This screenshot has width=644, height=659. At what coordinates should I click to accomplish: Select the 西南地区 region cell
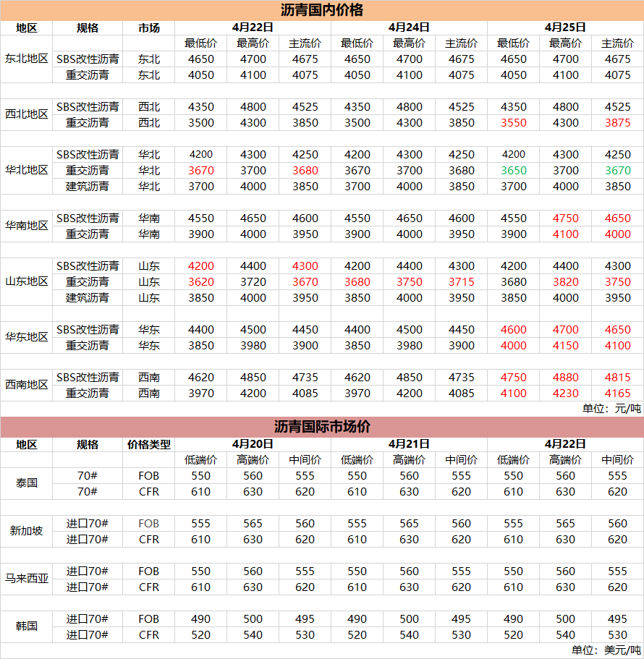(27, 385)
